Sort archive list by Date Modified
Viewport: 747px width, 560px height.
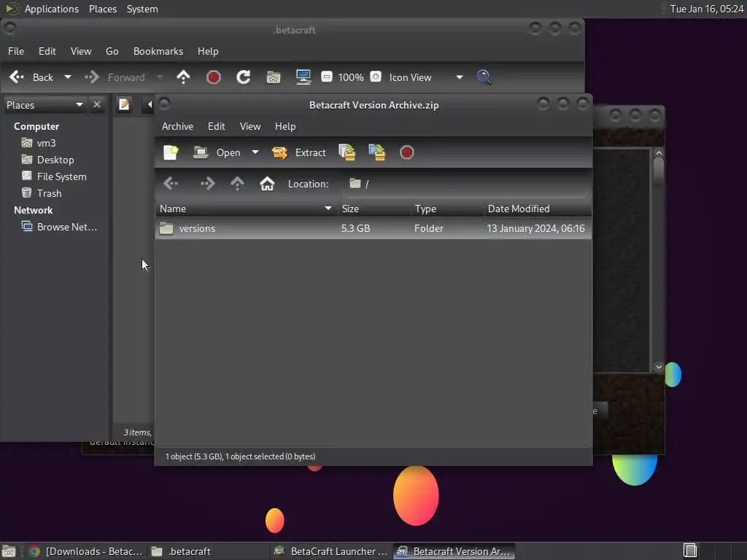(538, 209)
